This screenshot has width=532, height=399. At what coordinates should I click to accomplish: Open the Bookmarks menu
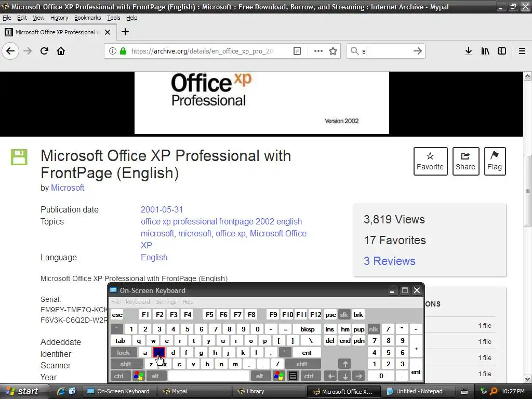(x=87, y=18)
